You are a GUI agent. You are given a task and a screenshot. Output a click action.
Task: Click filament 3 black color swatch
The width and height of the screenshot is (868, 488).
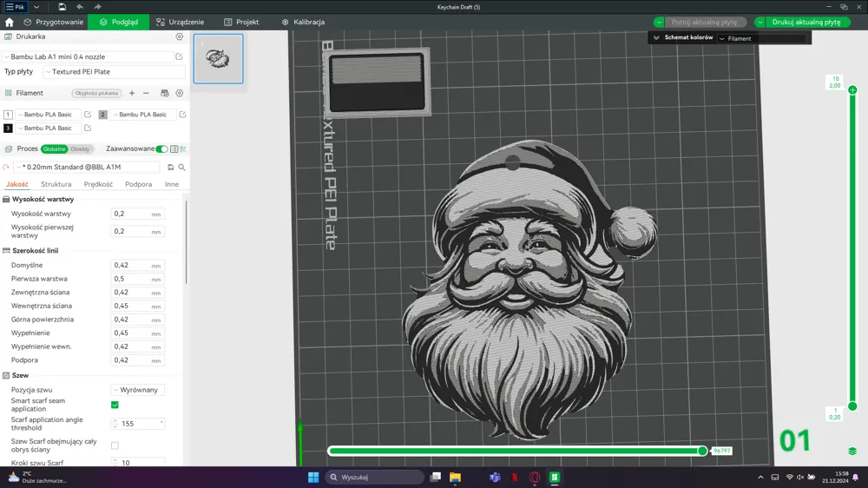pos(8,128)
